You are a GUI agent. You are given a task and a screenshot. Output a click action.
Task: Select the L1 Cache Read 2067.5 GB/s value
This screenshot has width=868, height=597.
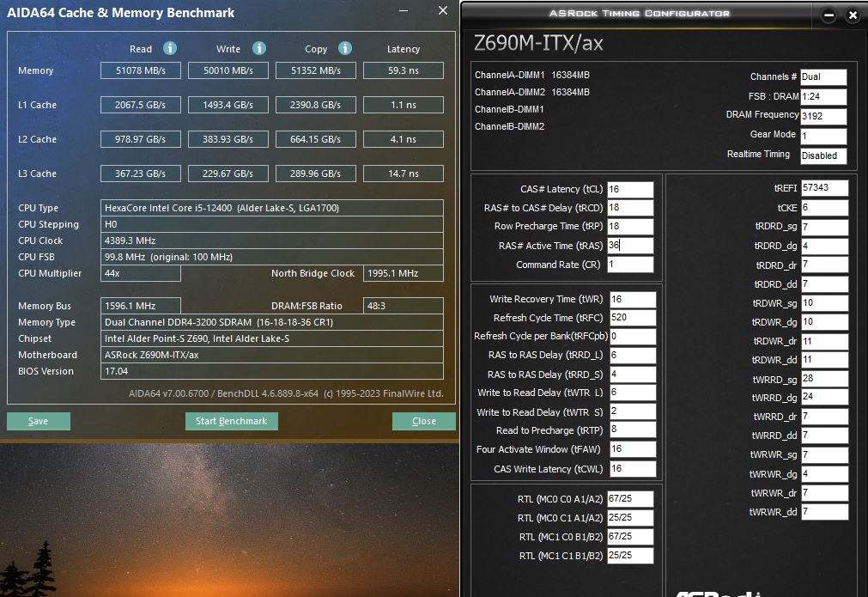click(x=141, y=105)
